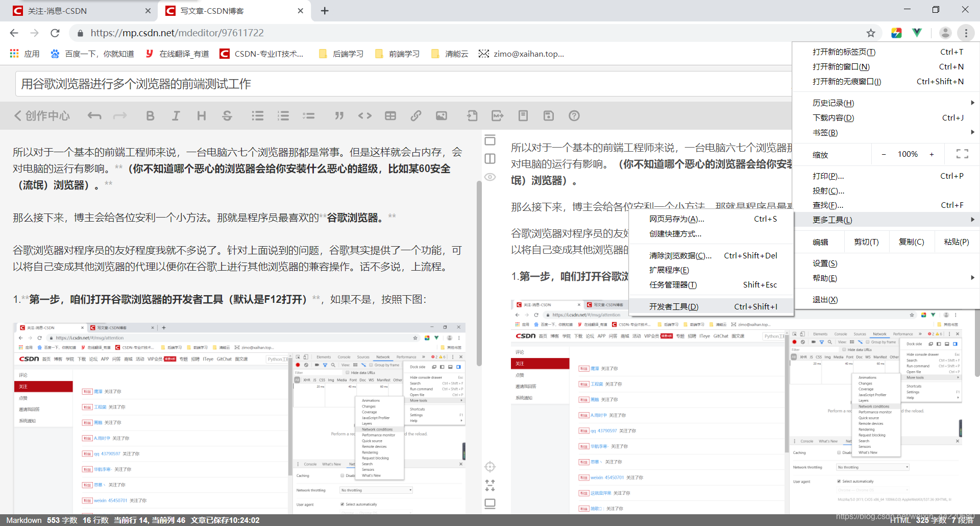The height and width of the screenshot is (526, 980).
Task: Insert a hyperlink
Action: point(416,116)
